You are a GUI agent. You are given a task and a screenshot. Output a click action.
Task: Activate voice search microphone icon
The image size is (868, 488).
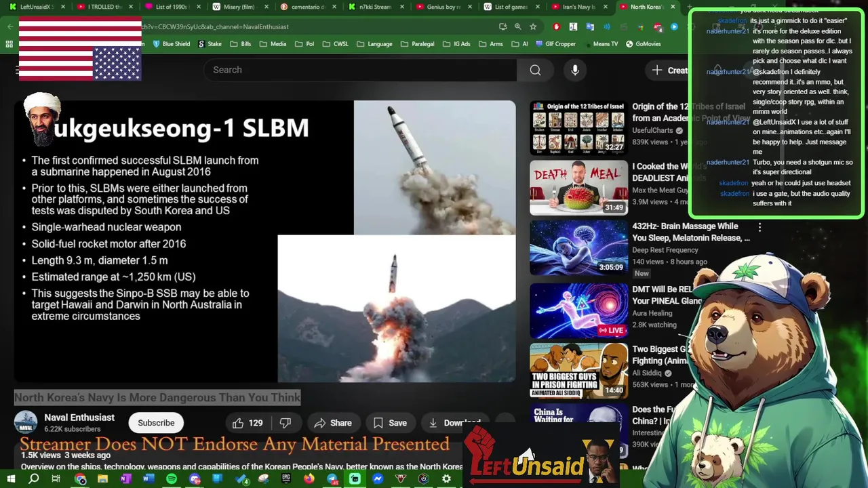click(x=575, y=70)
